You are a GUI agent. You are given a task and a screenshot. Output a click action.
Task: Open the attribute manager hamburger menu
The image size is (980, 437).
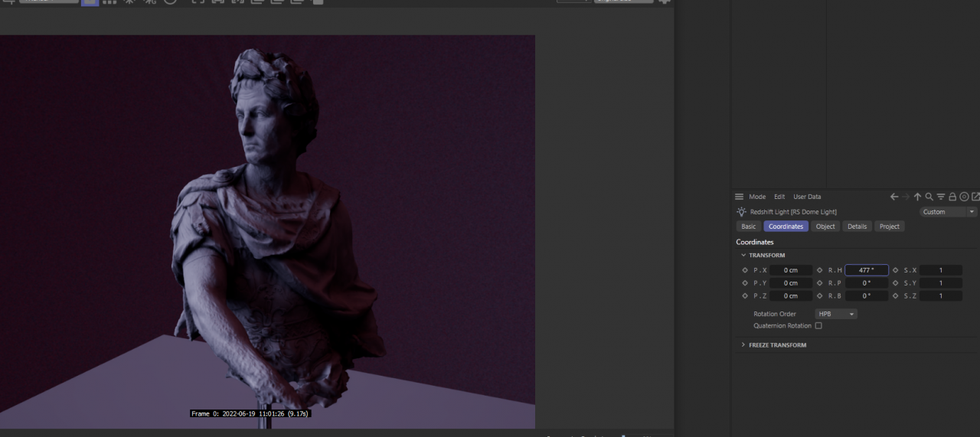pyautogui.click(x=740, y=197)
